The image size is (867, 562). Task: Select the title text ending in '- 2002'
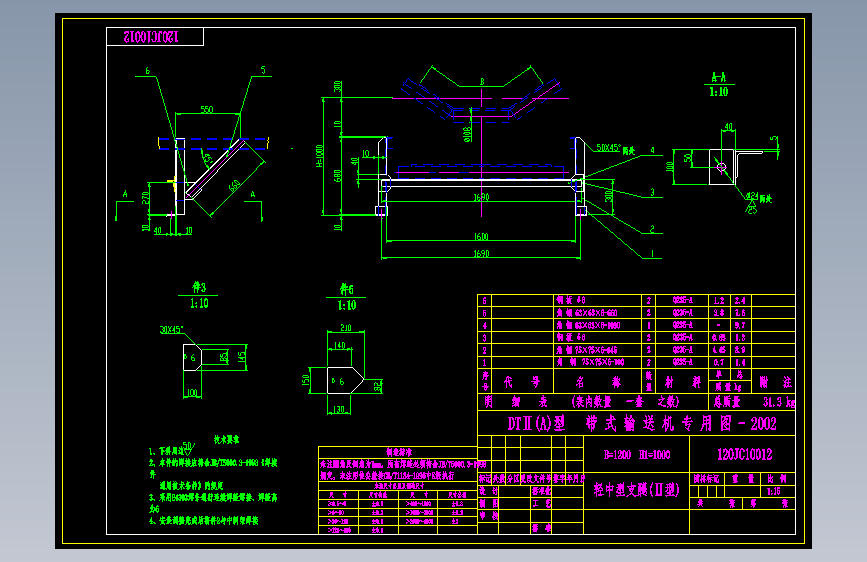(x=642, y=424)
